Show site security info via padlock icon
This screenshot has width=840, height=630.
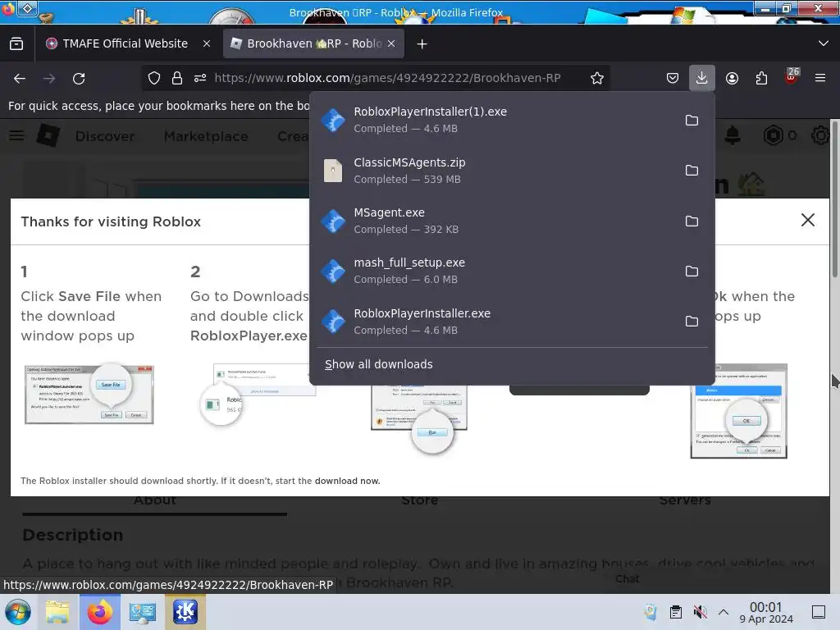(177, 78)
